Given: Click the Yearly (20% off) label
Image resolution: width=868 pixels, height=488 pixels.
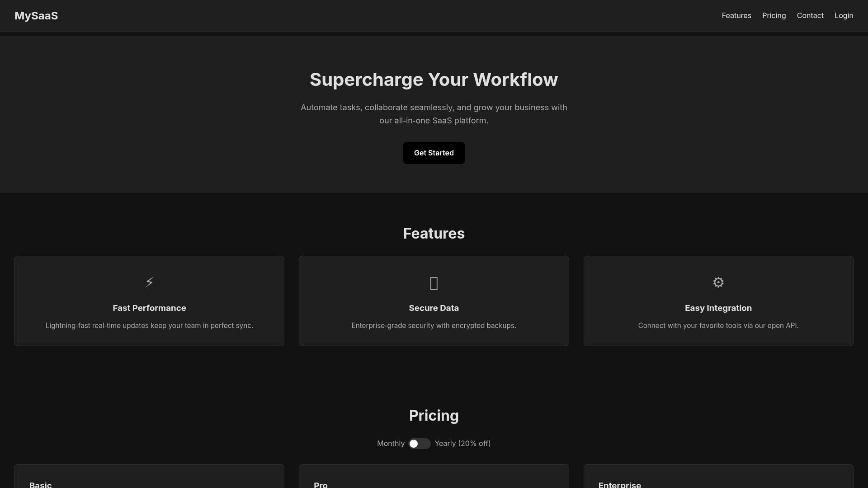Looking at the screenshot, I should pos(462,444).
